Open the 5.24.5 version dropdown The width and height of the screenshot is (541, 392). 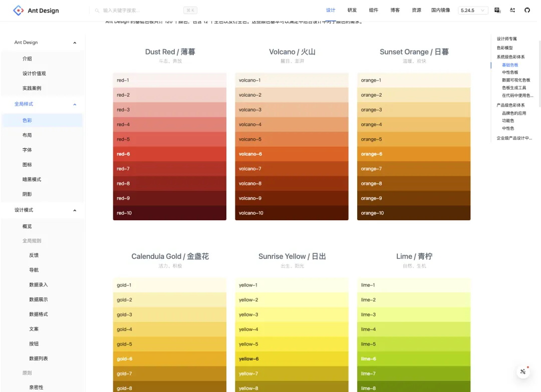[x=473, y=11]
